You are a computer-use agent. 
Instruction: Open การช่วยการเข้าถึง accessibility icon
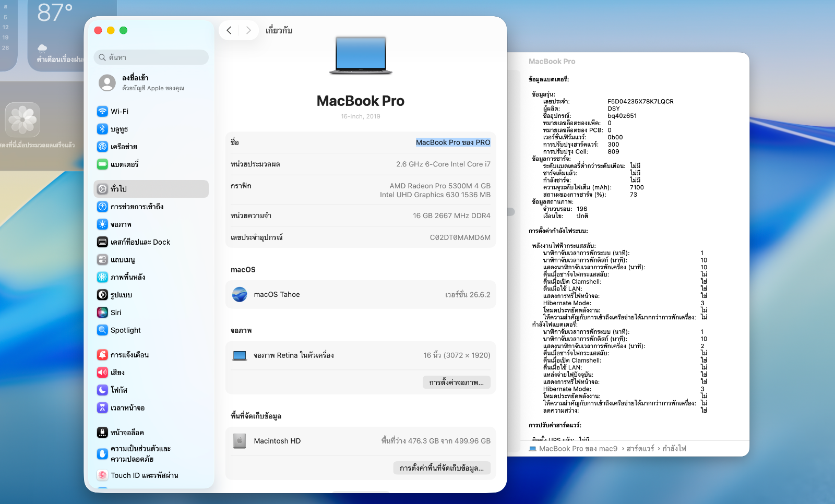(x=102, y=207)
